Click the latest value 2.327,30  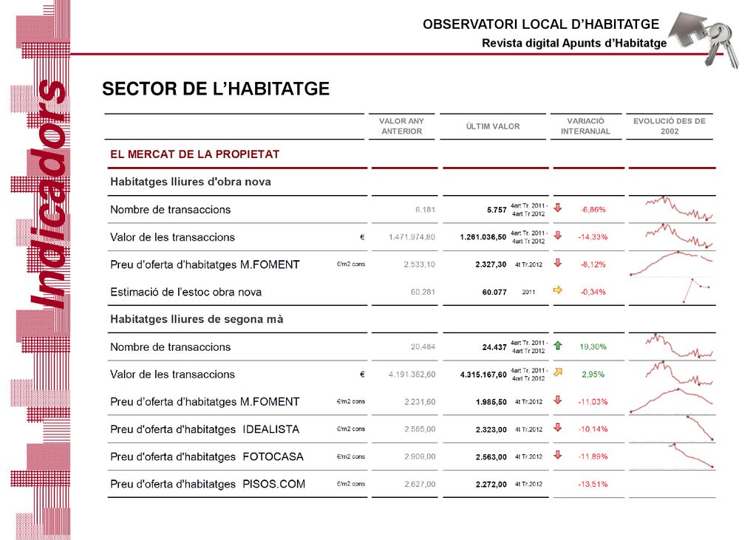[x=491, y=264]
